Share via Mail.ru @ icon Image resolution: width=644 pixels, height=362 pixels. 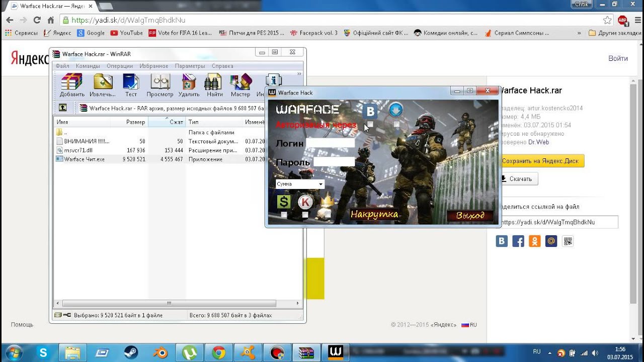click(x=551, y=241)
